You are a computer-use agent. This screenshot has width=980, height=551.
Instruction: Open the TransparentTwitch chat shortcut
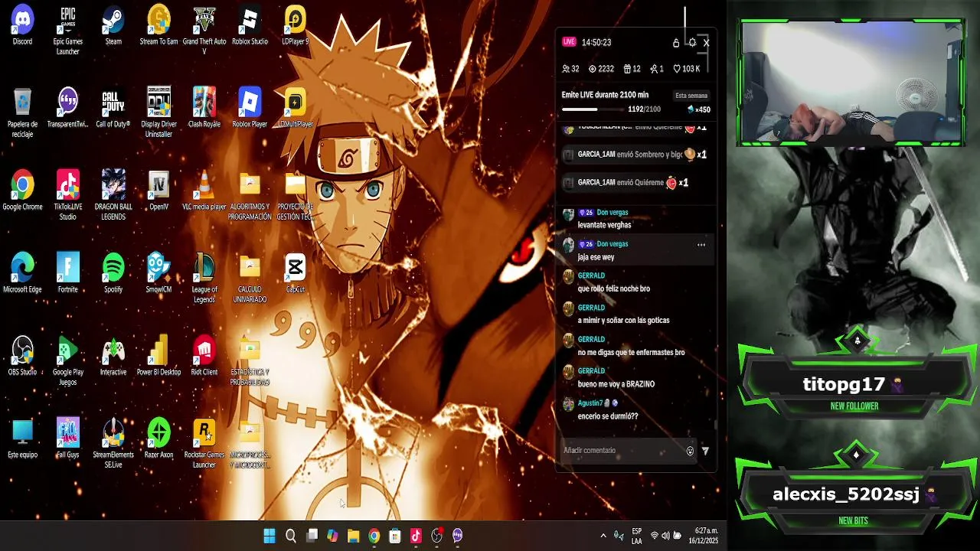(67, 108)
